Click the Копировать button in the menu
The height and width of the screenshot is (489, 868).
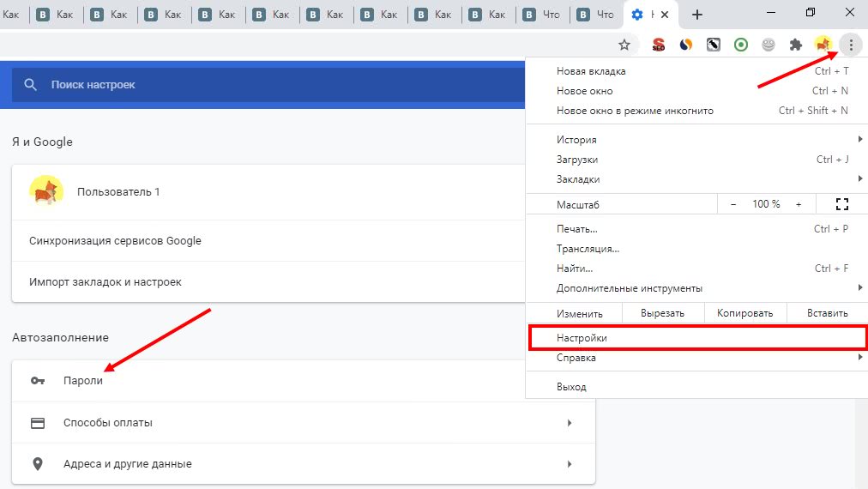pos(744,313)
